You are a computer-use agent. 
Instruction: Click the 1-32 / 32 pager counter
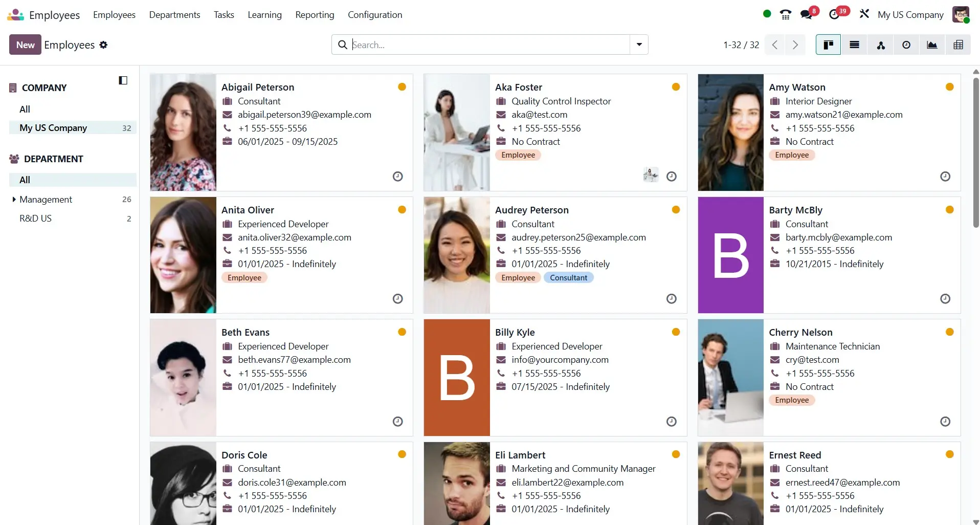(x=741, y=45)
